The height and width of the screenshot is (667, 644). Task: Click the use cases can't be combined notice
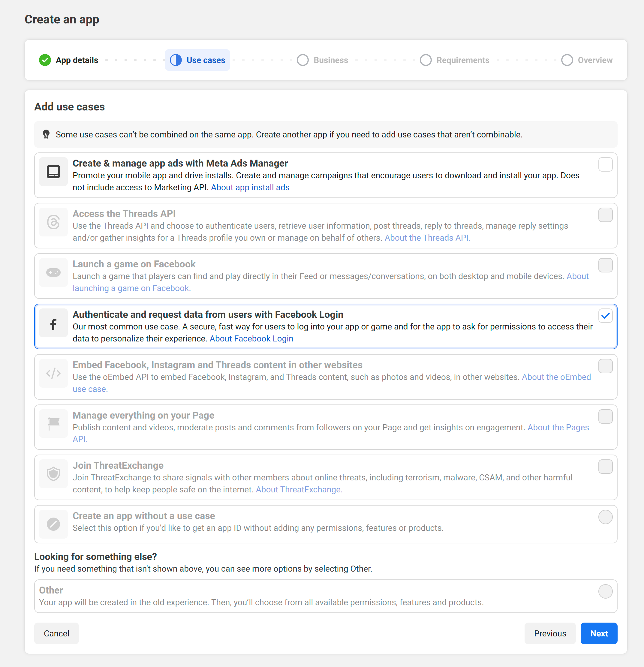[x=326, y=134]
